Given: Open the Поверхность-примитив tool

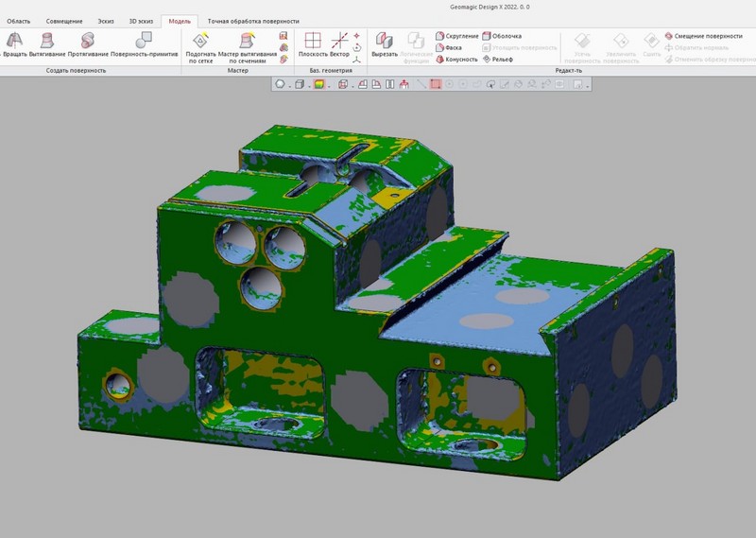Looking at the screenshot, I should [x=145, y=44].
